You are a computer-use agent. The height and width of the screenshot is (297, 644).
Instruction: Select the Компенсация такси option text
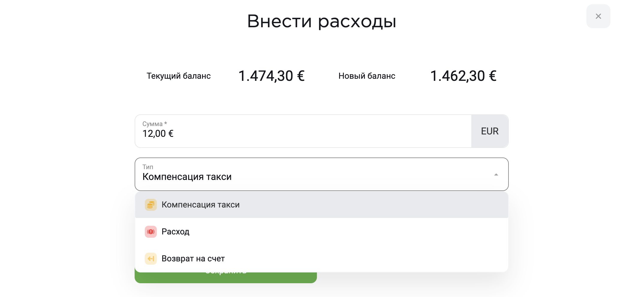(201, 205)
